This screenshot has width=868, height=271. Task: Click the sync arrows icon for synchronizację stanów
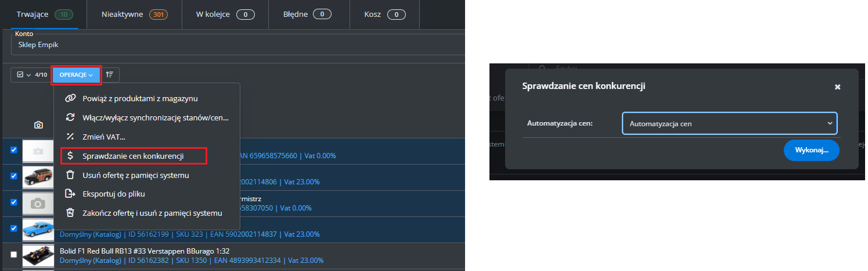coord(70,117)
